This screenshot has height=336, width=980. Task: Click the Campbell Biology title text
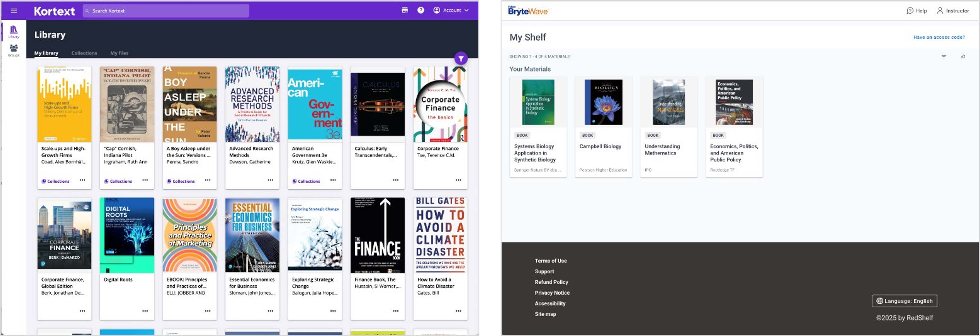tap(600, 146)
